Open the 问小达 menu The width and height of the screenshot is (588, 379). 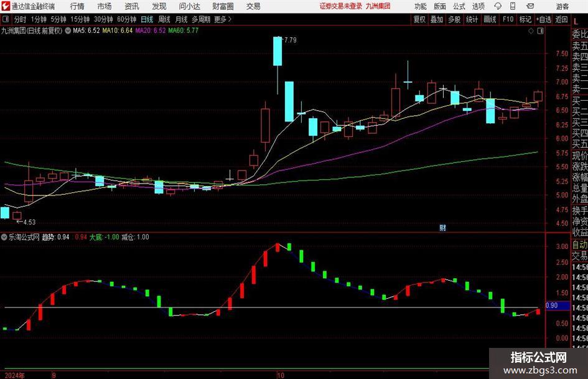(x=189, y=6)
